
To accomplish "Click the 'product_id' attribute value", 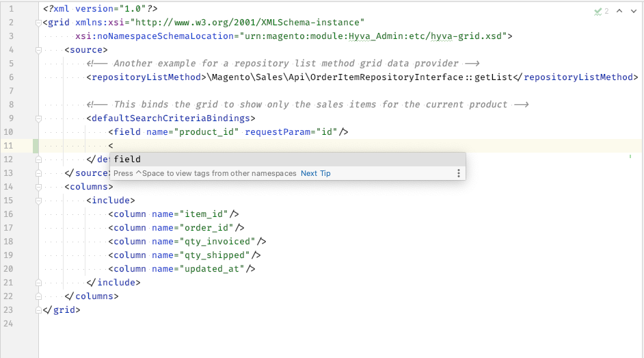I will [206, 132].
